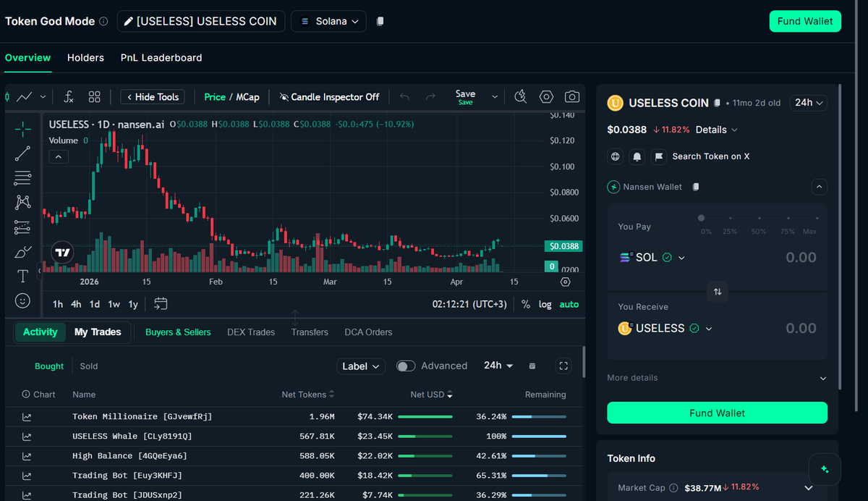Image resolution: width=868 pixels, height=501 pixels.
Task: Open the token website globe icon
Action: tap(616, 156)
